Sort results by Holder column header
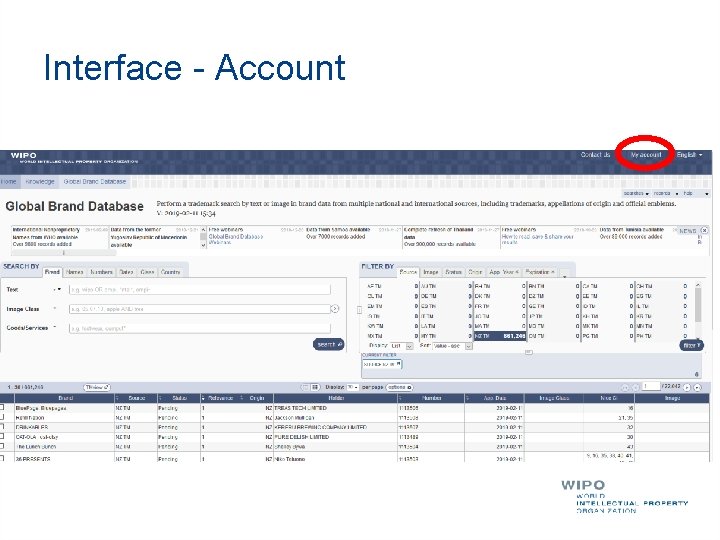Viewport: 720px width, 540px height. tap(336, 398)
